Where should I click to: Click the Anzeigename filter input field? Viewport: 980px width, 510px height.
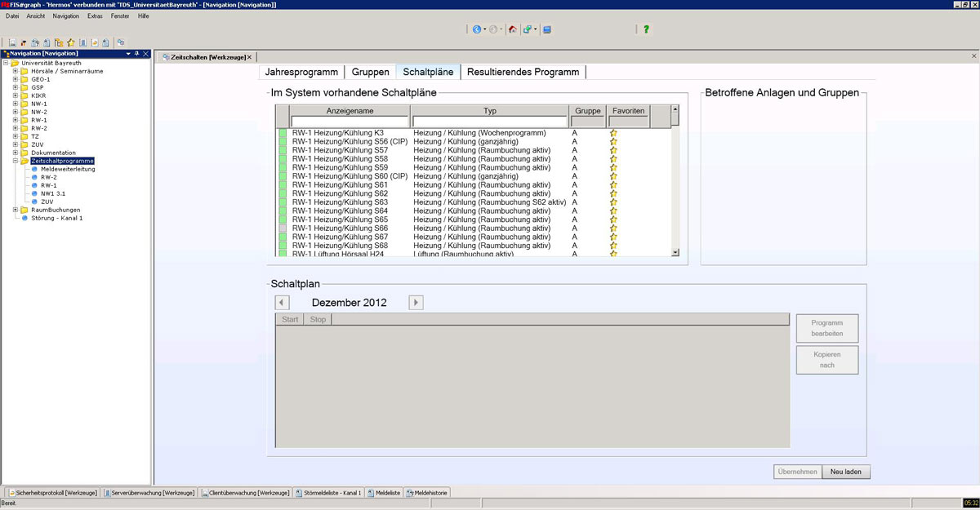click(350, 122)
